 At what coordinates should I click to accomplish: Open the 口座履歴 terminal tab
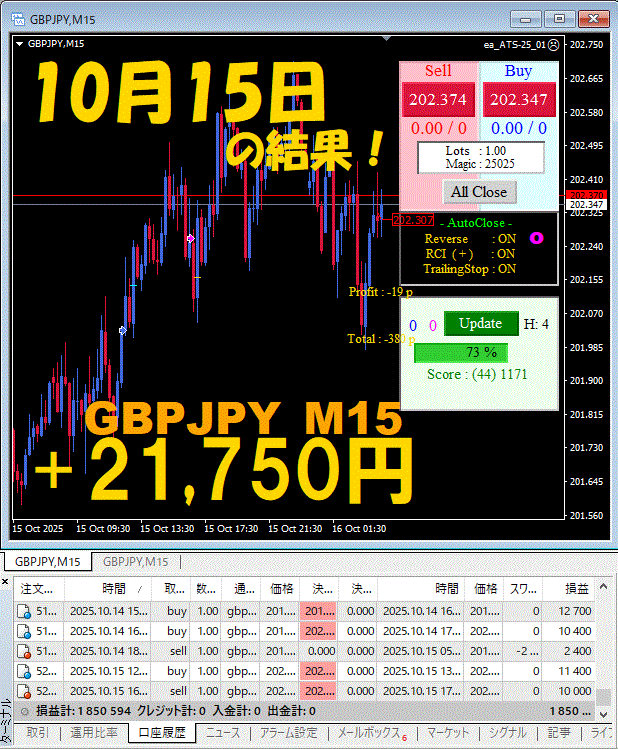click(x=162, y=733)
